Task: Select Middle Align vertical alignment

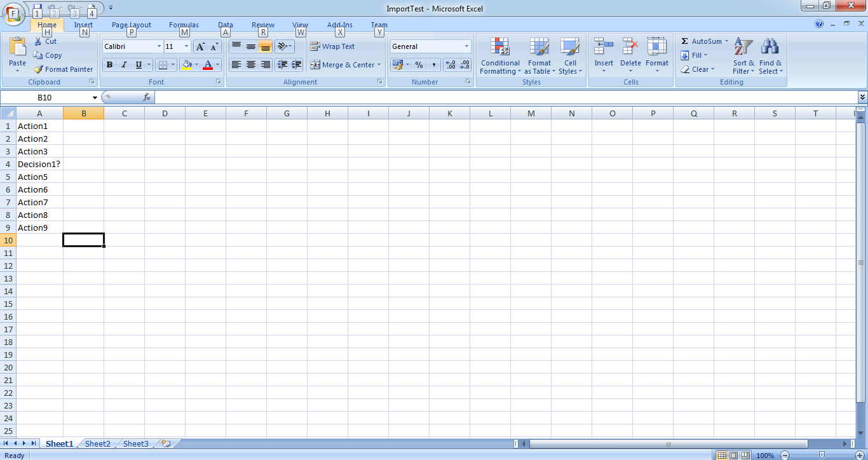Action: point(251,46)
